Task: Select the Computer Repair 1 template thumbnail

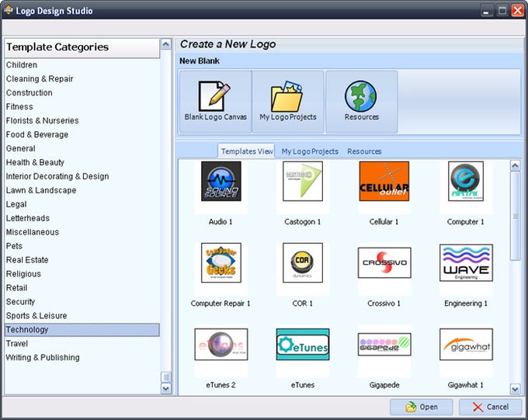Action: 221,262
